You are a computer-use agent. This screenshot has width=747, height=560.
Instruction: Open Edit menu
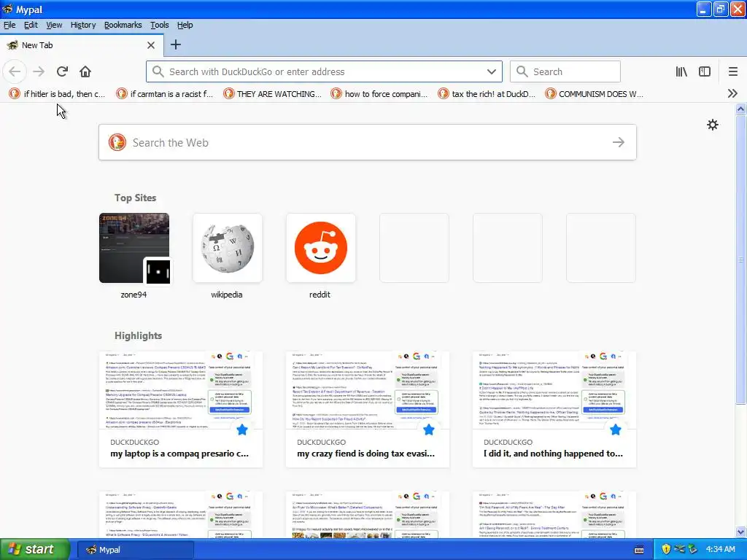(x=31, y=25)
